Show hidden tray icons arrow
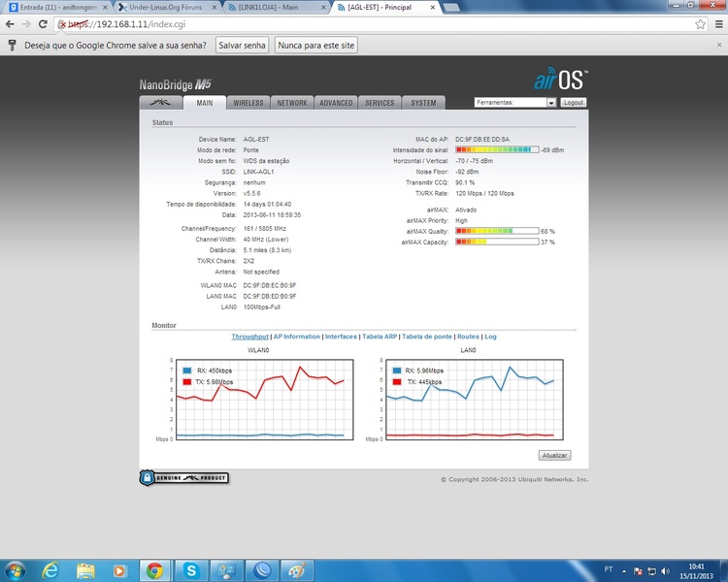This screenshot has height=582, width=728. point(624,571)
